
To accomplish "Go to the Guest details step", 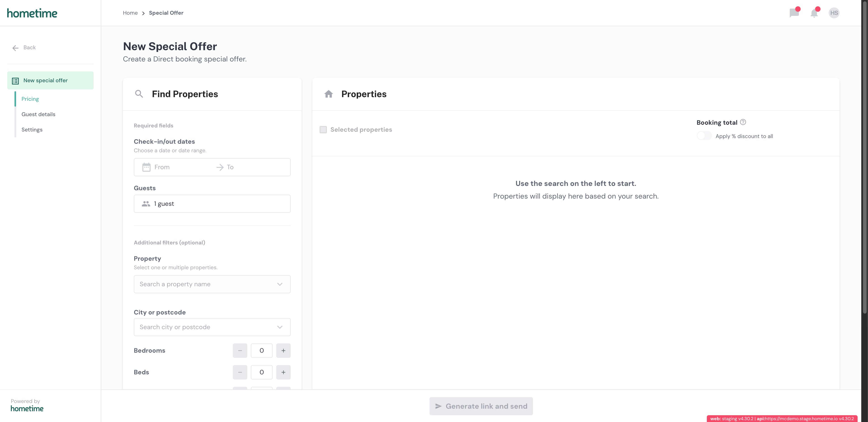I will 38,115.
